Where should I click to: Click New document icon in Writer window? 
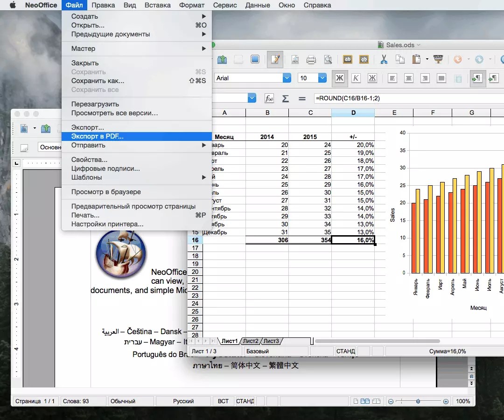(24, 128)
